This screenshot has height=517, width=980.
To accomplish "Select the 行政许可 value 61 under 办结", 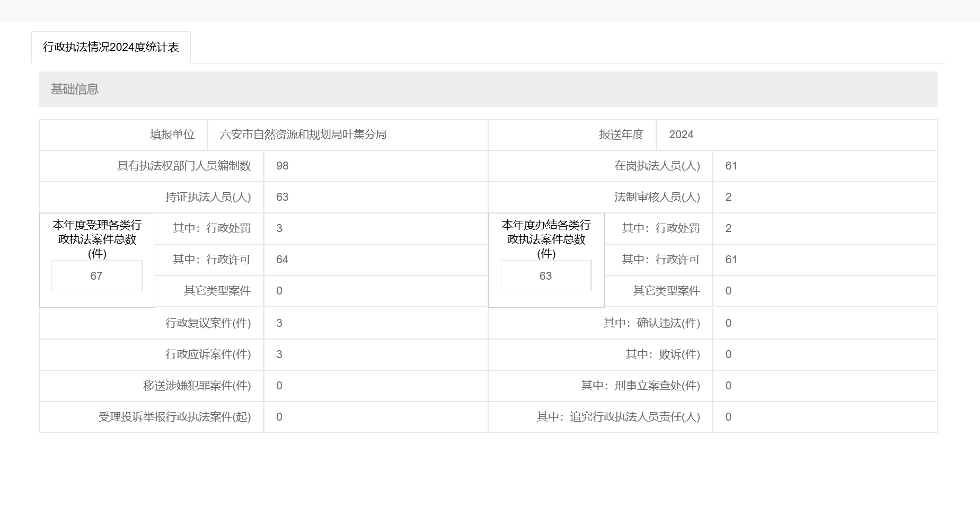I will 824,260.
